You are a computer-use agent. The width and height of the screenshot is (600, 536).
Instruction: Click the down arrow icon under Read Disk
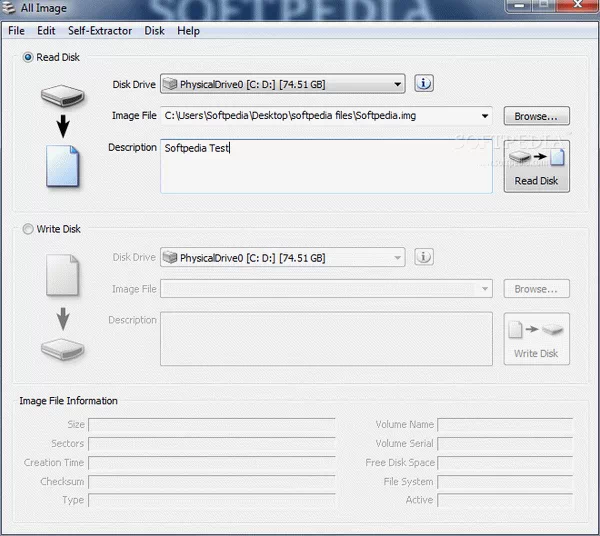[63, 126]
